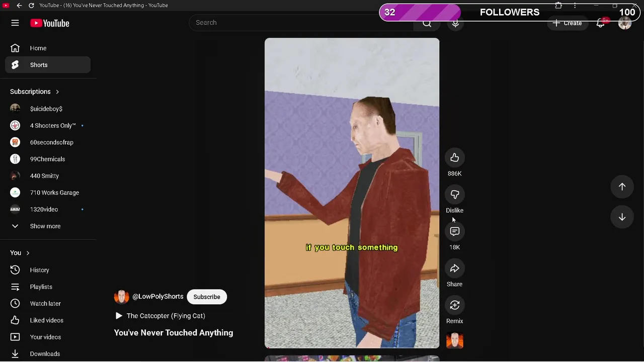644x362 pixels.
Task: Go to next Short arrow
Action: (x=622, y=217)
